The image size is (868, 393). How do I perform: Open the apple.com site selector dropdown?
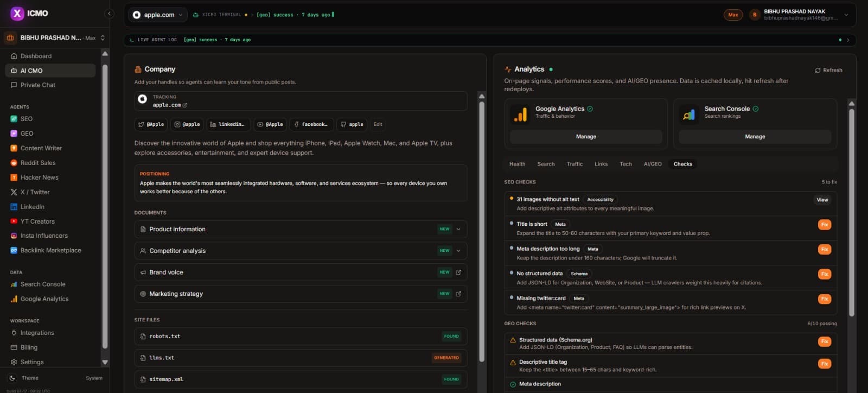click(x=158, y=15)
